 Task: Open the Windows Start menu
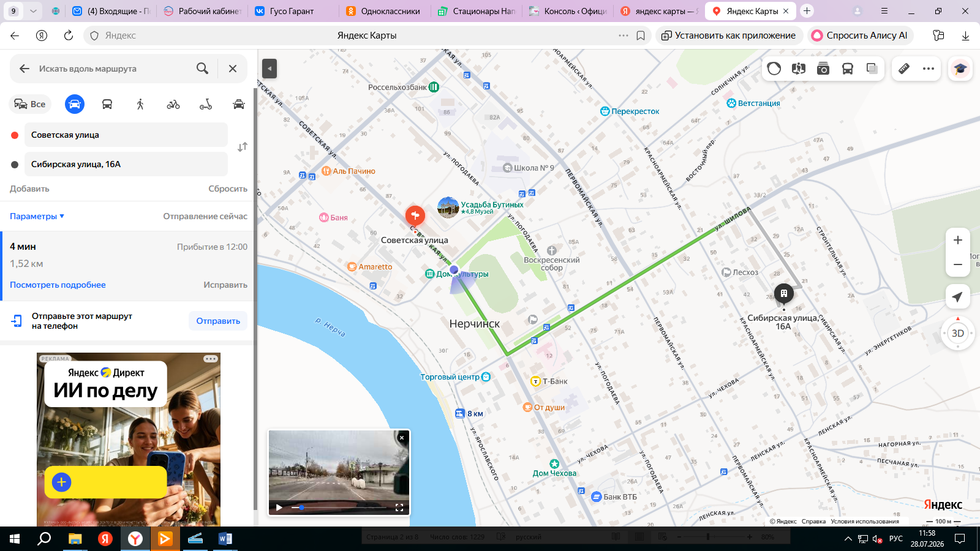[x=15, y=539]
